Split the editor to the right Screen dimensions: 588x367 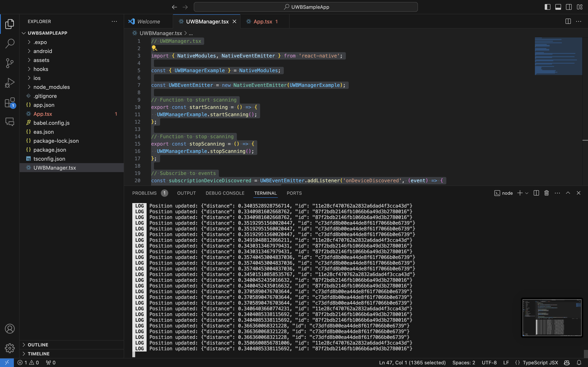(568, 21)
